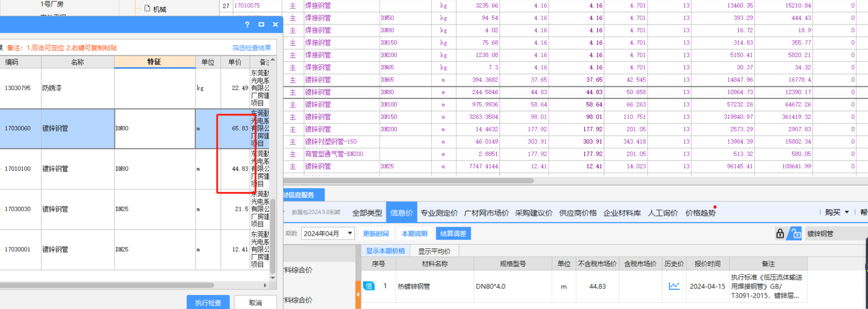Select the 机械 tree item
Screen dimensions: 868x309
[159, 9]
